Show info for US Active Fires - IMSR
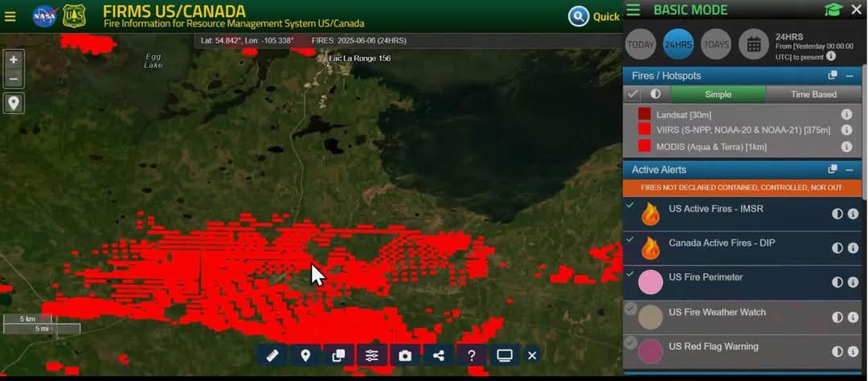The width and height of the screenshot is (868, 381). (853, 214)
